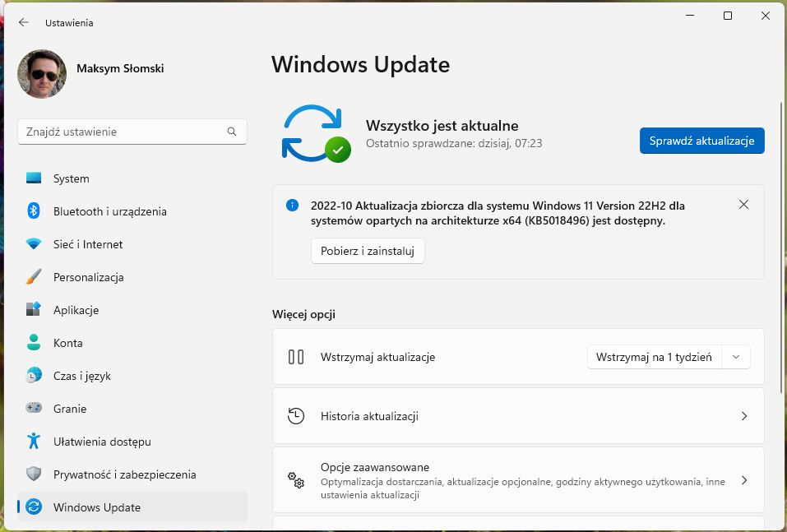
Task: Click Pobierz i zainstaluj for KB5018496
Action: click(x=367, y=251)
